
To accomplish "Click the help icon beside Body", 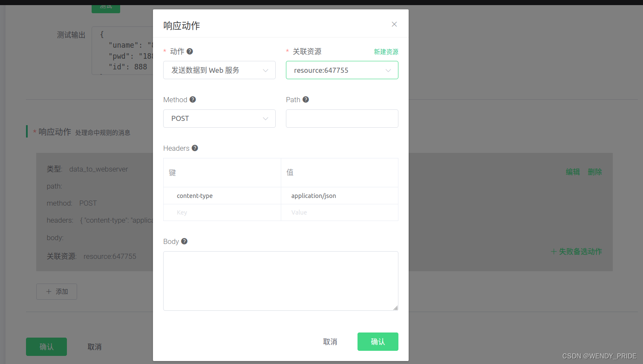I will (x=185, y=241).
